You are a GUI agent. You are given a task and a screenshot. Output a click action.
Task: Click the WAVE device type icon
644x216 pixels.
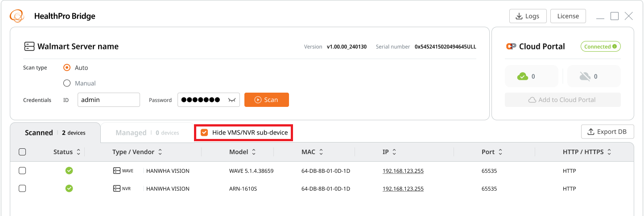pyautogui.click(x=117, y=171)
